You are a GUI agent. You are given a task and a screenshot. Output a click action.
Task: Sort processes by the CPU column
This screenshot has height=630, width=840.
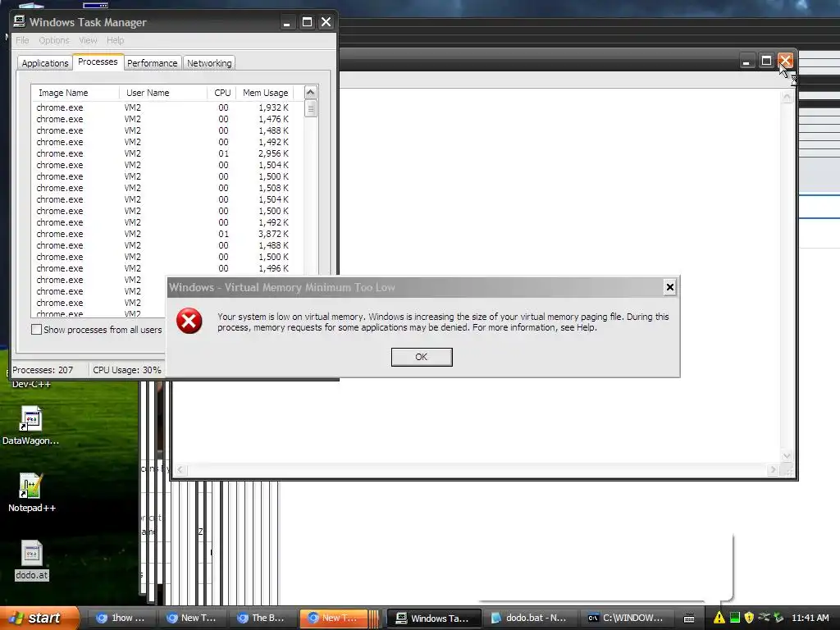[221, 93]
